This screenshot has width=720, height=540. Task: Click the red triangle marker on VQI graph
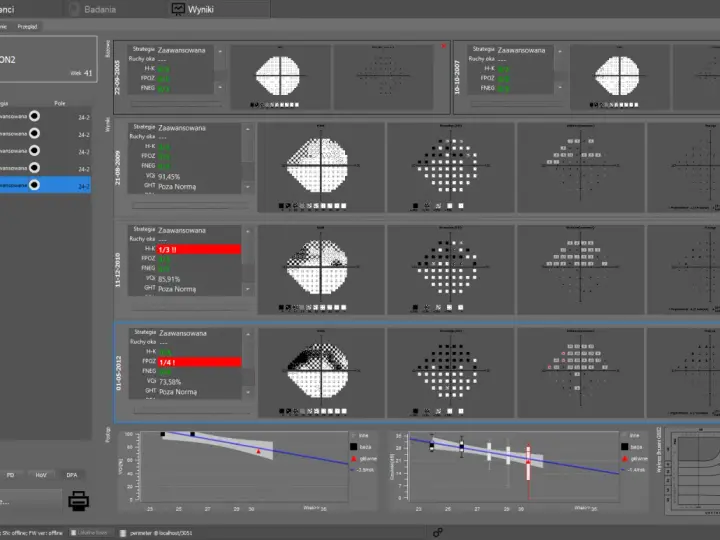coord(259,452)
